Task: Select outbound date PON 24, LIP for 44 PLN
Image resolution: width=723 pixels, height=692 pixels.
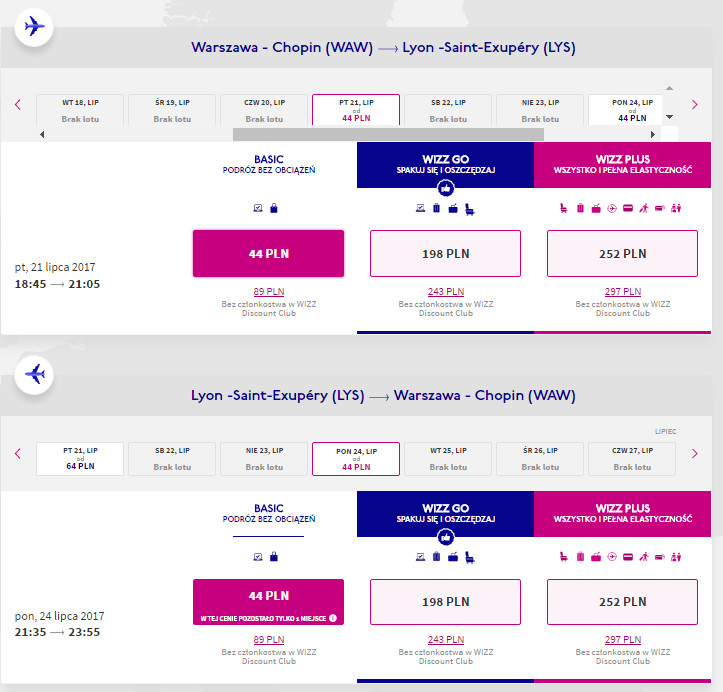Action: (x=625, y=110)
